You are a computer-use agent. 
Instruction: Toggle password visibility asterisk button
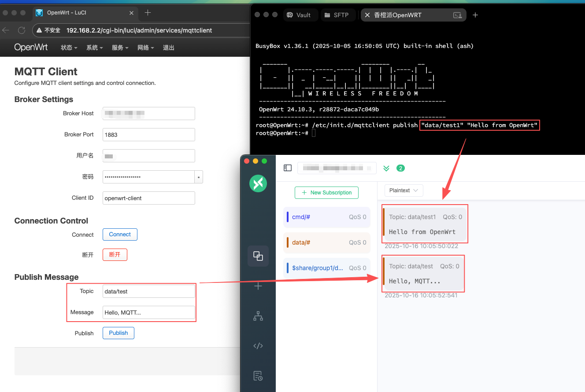click(x=199, y=177)
